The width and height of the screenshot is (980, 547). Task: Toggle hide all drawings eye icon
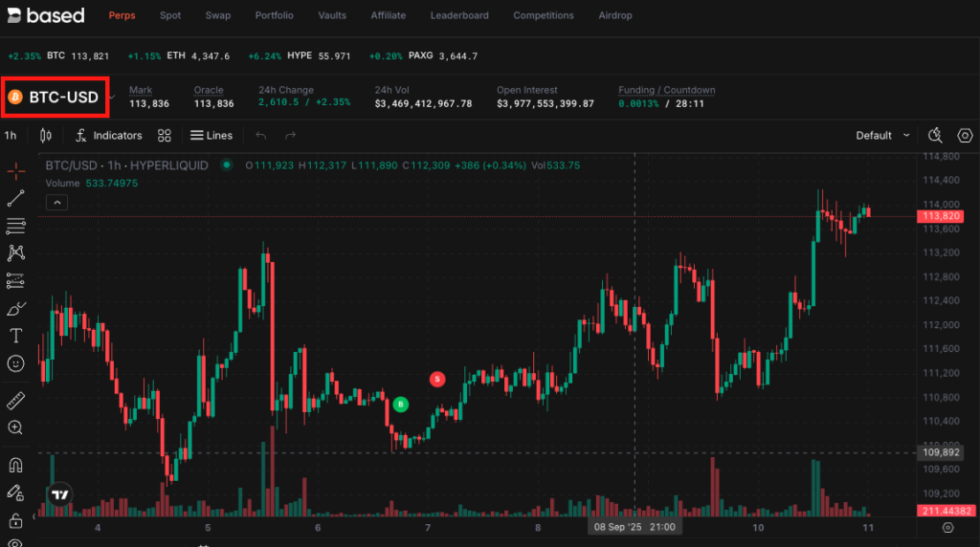coord(15,543)
